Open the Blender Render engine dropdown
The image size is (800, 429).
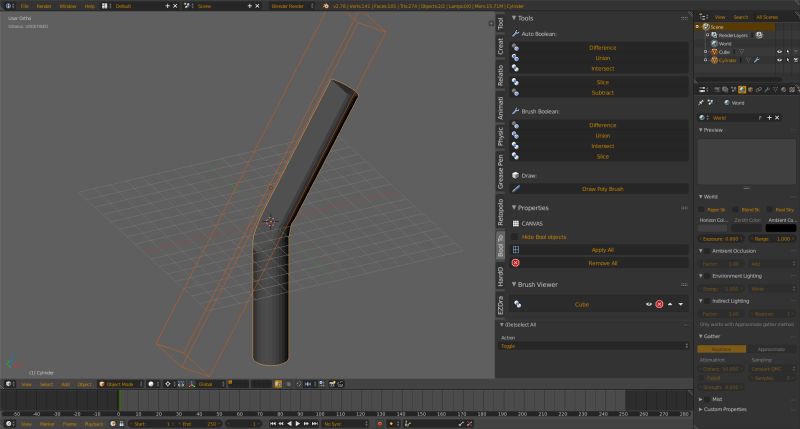click(x=292, y=6)
